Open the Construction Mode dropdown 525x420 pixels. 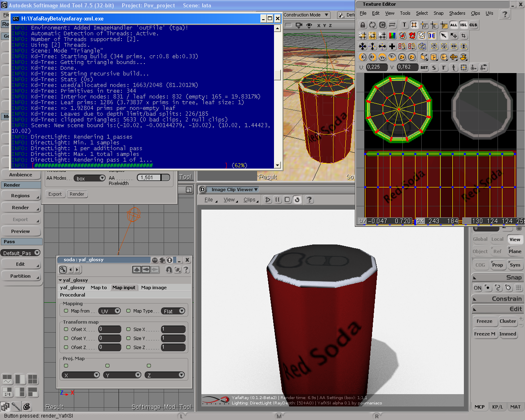[306, 15]
